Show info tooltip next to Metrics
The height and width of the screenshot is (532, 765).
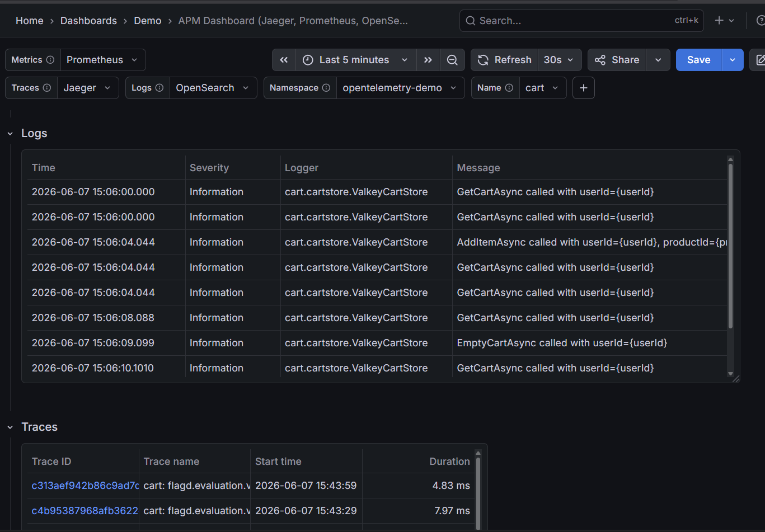[50, 60]
